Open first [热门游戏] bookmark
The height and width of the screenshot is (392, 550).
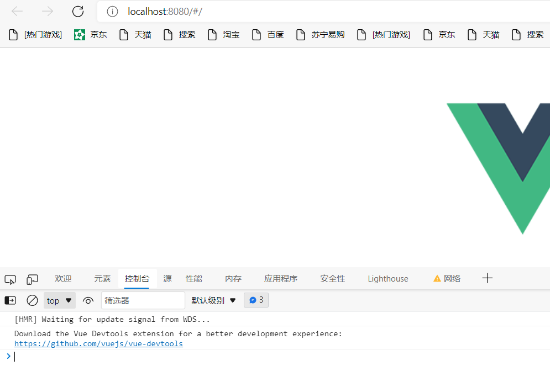pyautogui.click(x=35, y=35)
